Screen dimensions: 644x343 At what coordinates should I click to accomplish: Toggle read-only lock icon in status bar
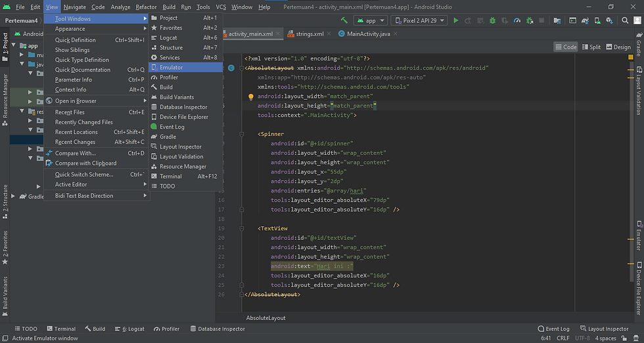pyautogui.click(x=624, y=338)
